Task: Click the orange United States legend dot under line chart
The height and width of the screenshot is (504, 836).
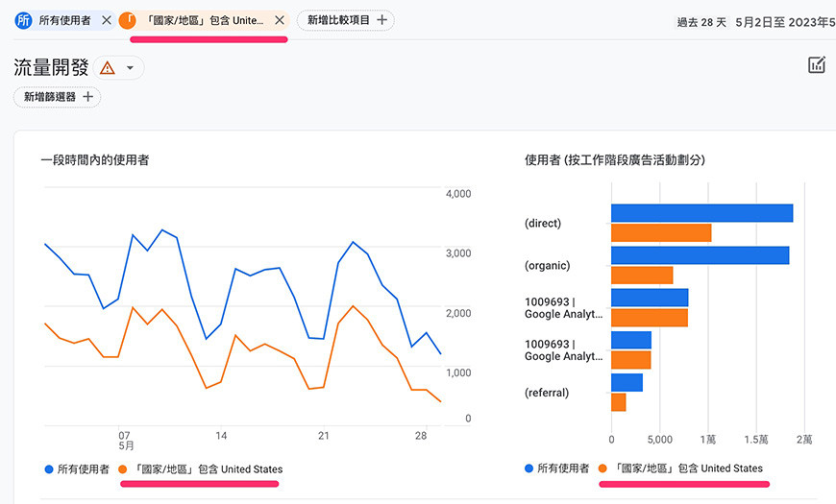Action: (x=123, y=469)
